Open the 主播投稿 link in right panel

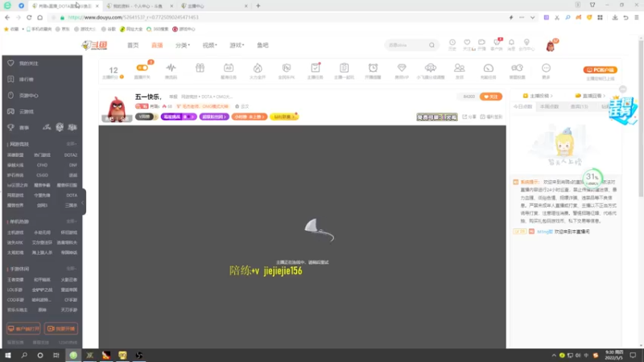(x=538, y=96)
